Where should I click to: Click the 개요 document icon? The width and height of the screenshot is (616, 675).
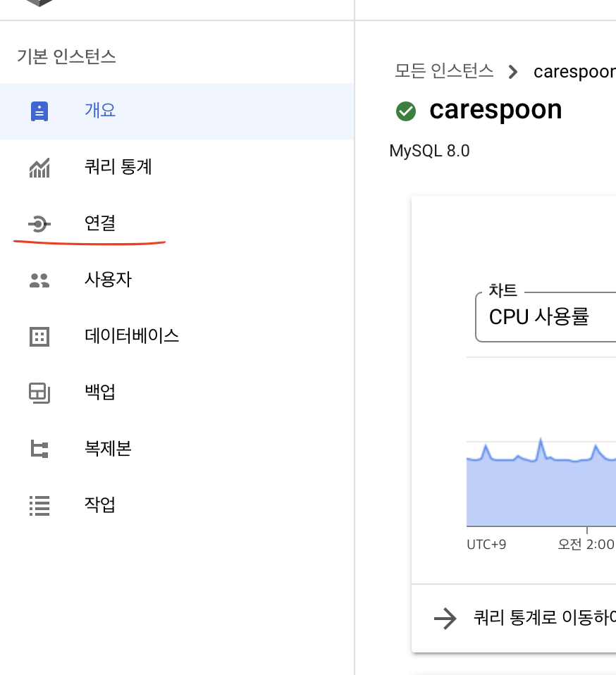coord(39,111)
